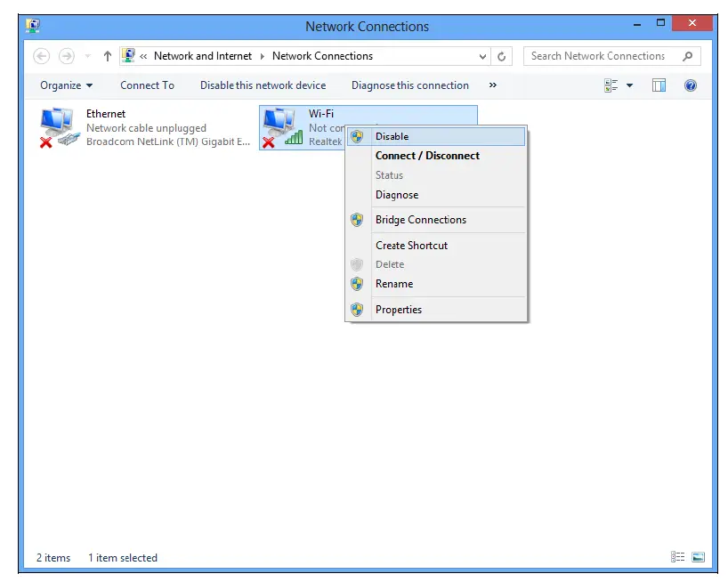Toggle the preview pane
The image size is (728, 582).
click(x=659, y=85)
